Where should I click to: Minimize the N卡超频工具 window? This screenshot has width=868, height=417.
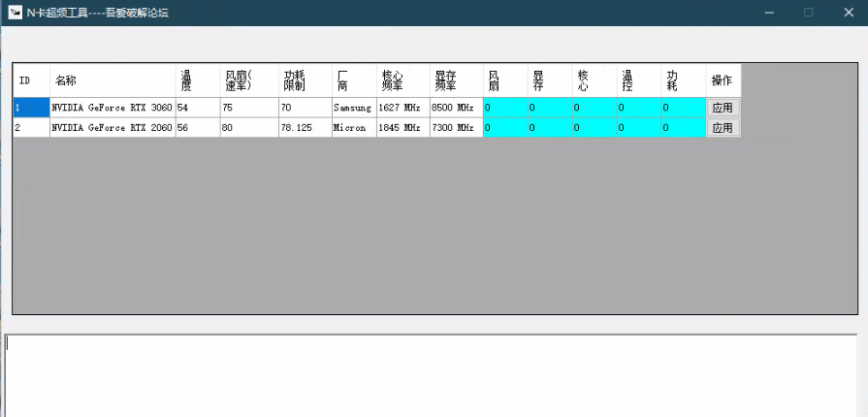769,13
